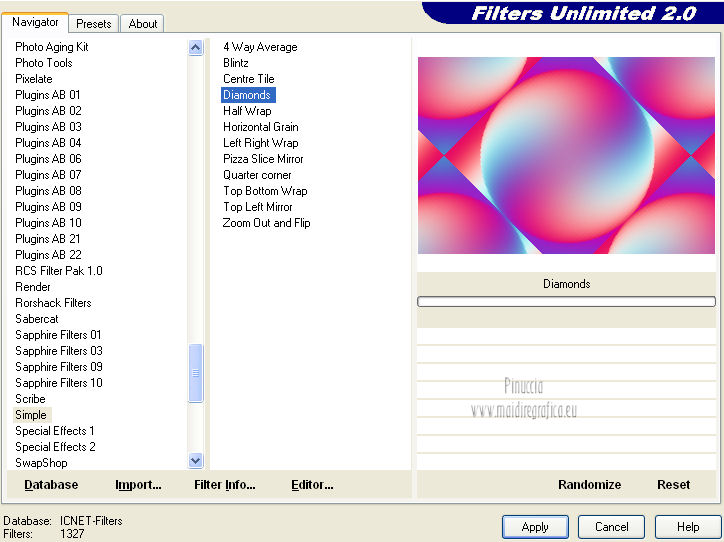Select Plugins AB 08 category
Image resolution: width=724 pixels, height=542 pixels.
pyautogui.click(x=48, y=191)
